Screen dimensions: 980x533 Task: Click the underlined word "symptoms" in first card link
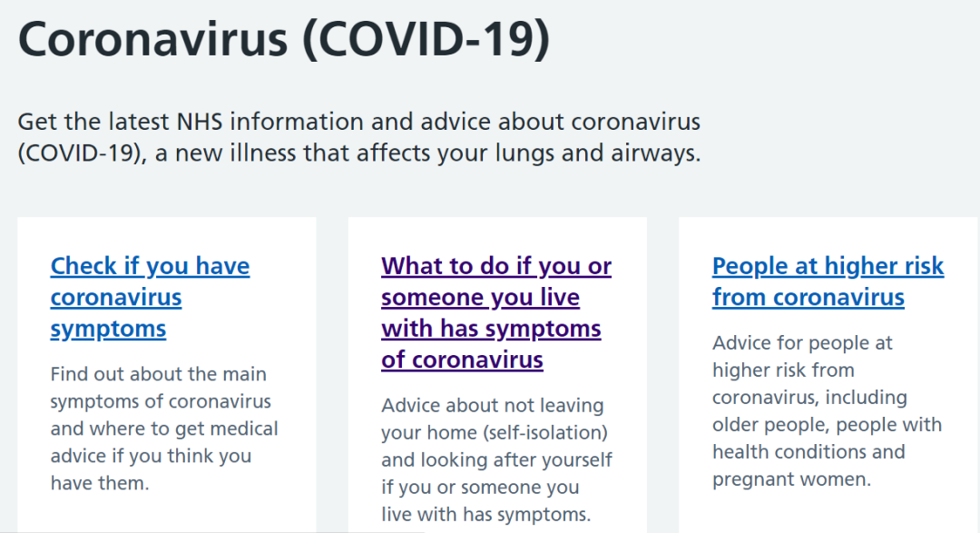108,329
